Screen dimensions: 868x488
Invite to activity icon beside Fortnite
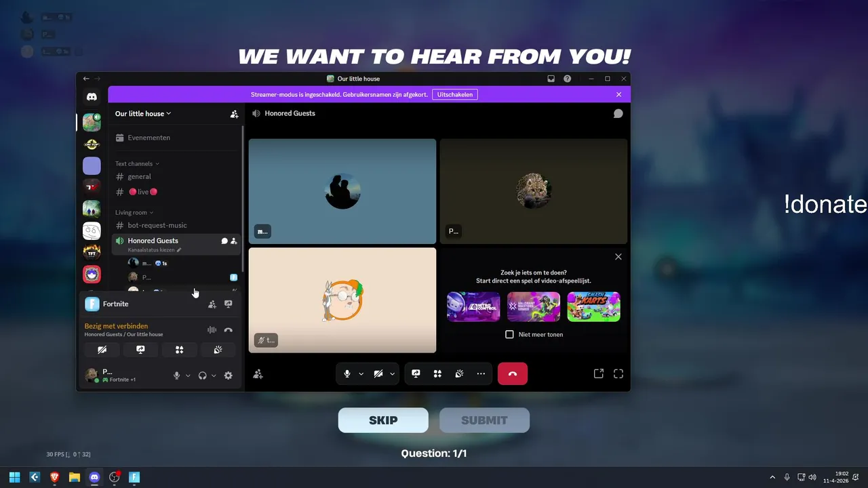point(212,304)
